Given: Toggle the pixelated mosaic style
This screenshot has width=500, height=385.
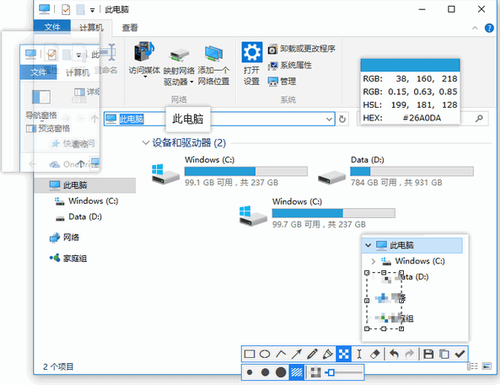Looking at the screenshot, I should pyautogui.click(x=315, y=372).
